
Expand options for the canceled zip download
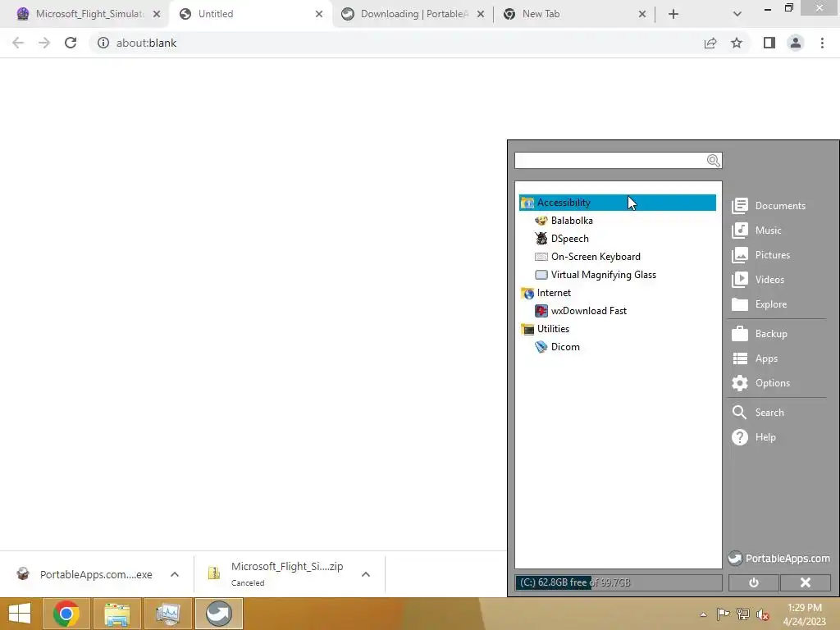pyautogui.click(x=366, y=574)
